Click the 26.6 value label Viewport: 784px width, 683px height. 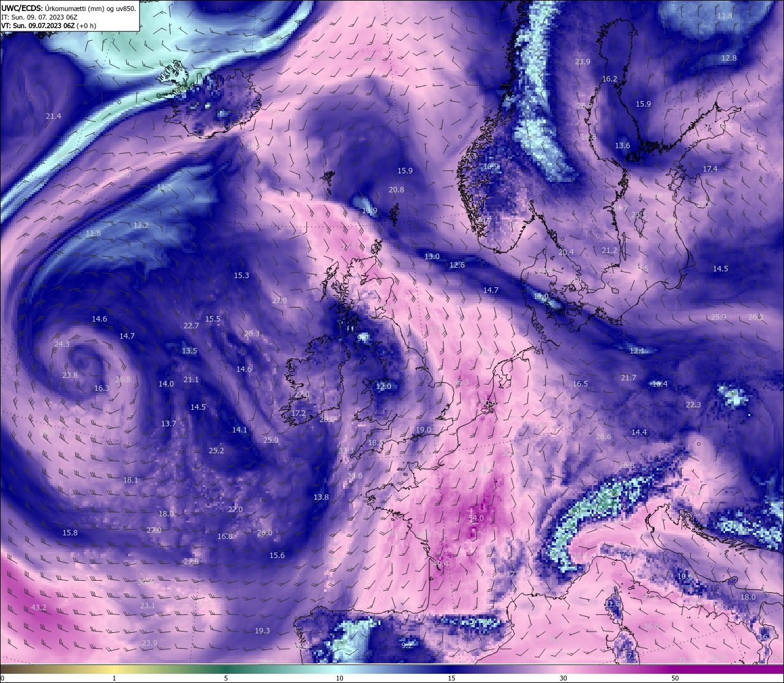603,437
